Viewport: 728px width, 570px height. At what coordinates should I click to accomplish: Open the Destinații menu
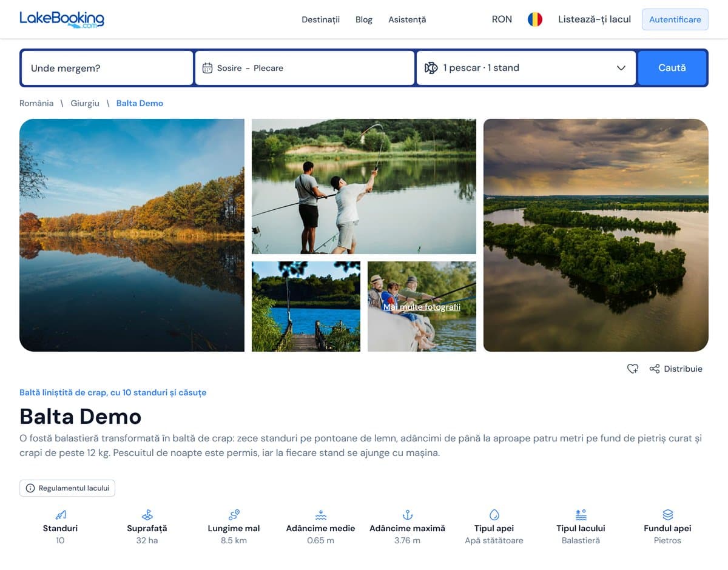tap(321, 19)
